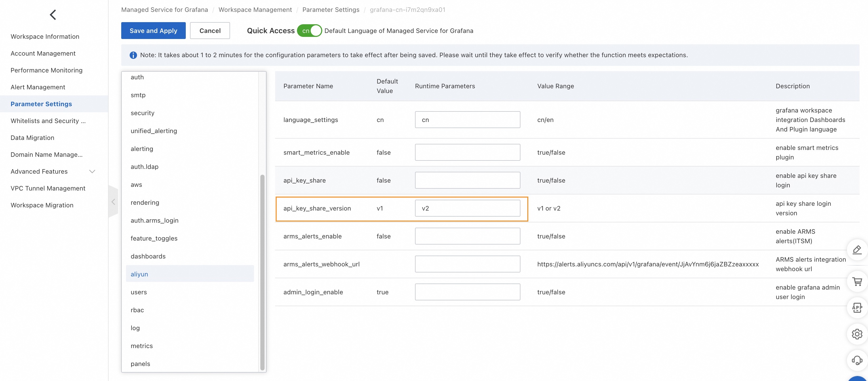868x381 pixels.
Task: Expand the Advanced Features menu
Action: [x=92, y=172]
